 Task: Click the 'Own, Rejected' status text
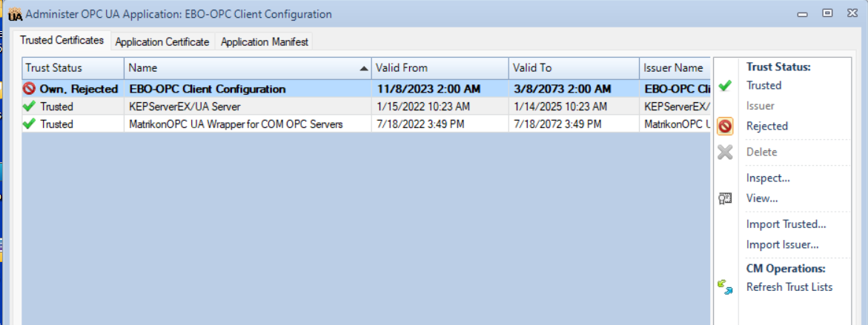pyautogui.click(x=79, y=88)
